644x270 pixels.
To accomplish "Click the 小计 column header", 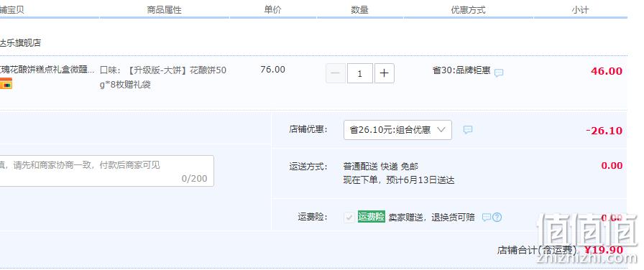I will point(580,10).
